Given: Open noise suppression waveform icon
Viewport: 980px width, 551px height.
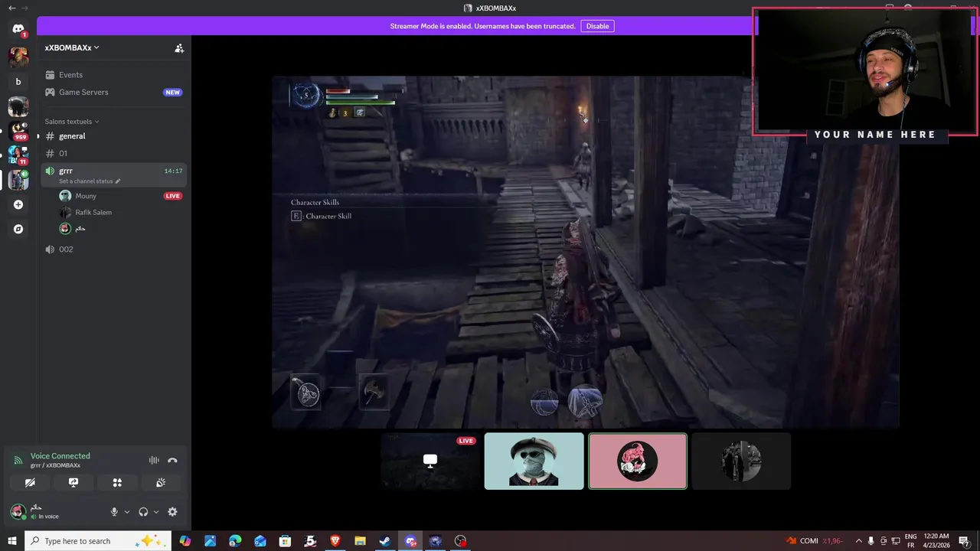Looking at the screenshot, I should (154, 460).
